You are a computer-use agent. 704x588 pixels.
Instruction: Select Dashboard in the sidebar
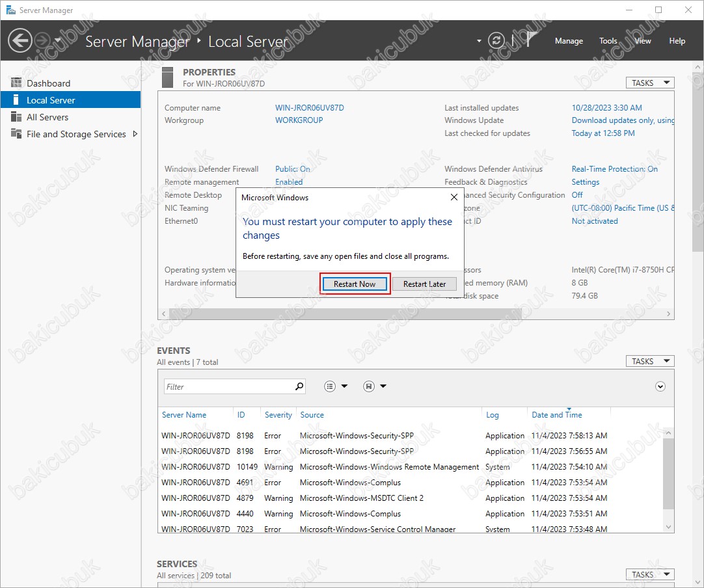click(70, 83)
